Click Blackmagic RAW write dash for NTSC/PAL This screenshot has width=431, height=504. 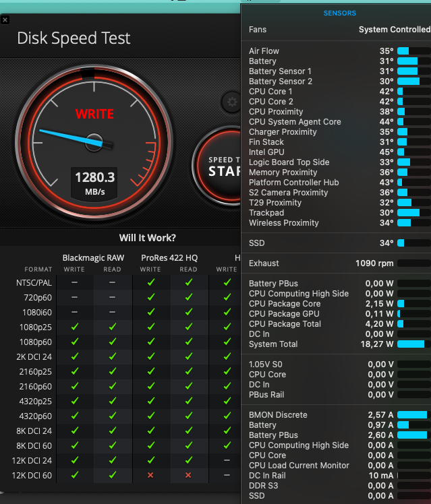pyautogui.click(x=74, y=282)
